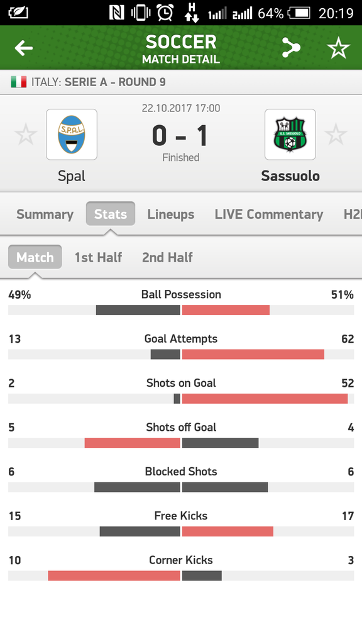362x644 pixels.
Task: Toggle favorite star next to Sassuolo
Action: point(336,135)
